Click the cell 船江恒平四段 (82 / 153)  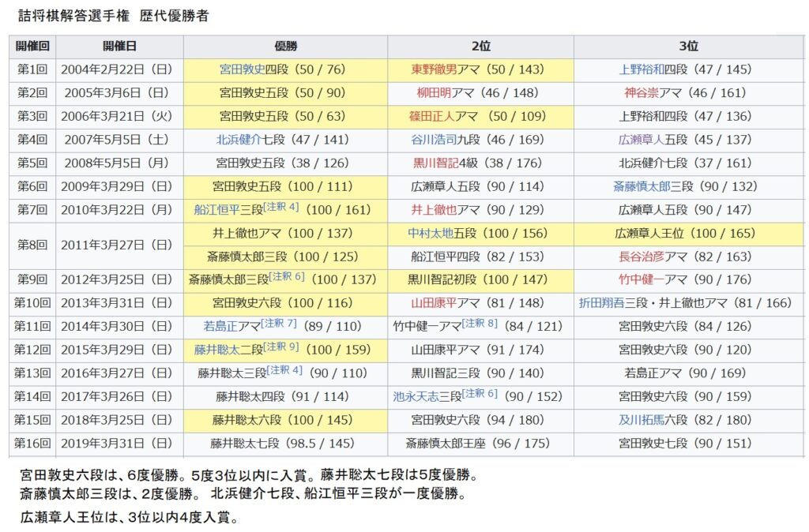480,257
